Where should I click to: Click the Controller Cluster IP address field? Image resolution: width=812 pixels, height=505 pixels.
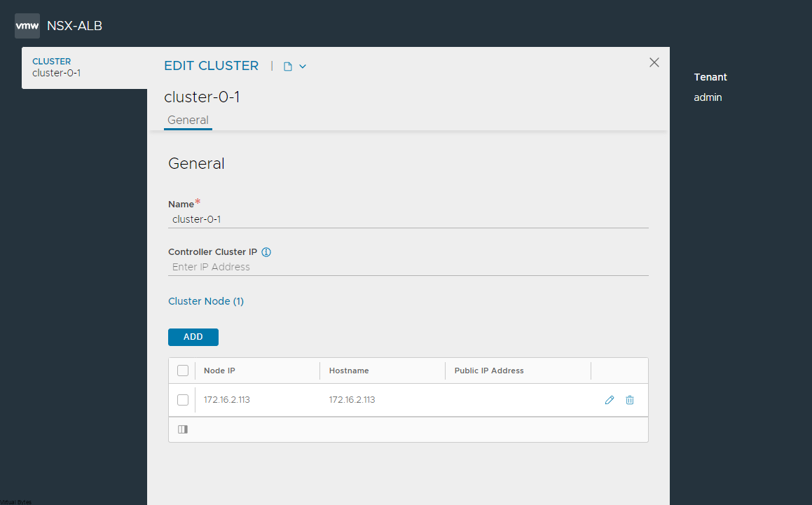[408, 267]
